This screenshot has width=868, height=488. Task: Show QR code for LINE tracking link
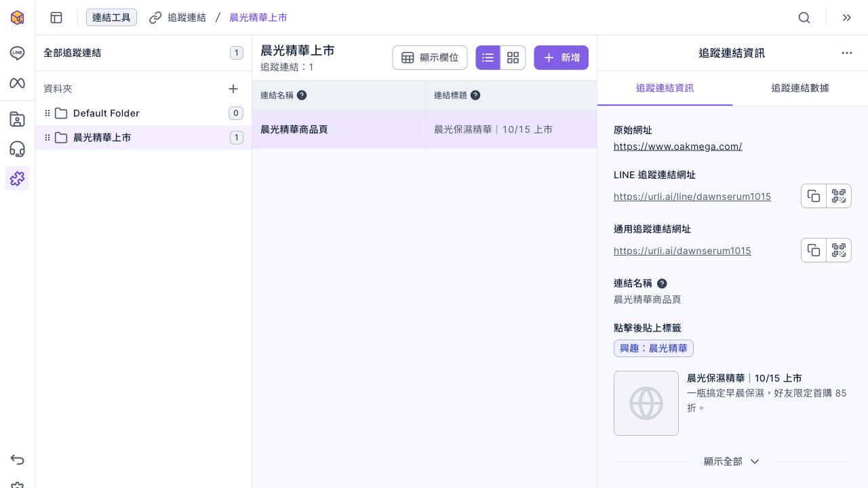[x=839, y=196]
